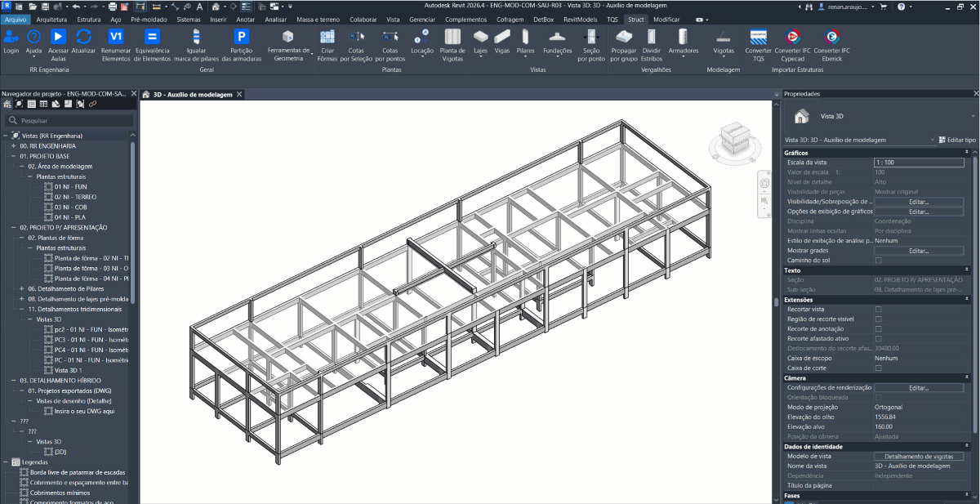The width and height of the screenshot is (980, 504).
Task: Click Editar button for Mostrar grades
Action: [x=919, y=251]
